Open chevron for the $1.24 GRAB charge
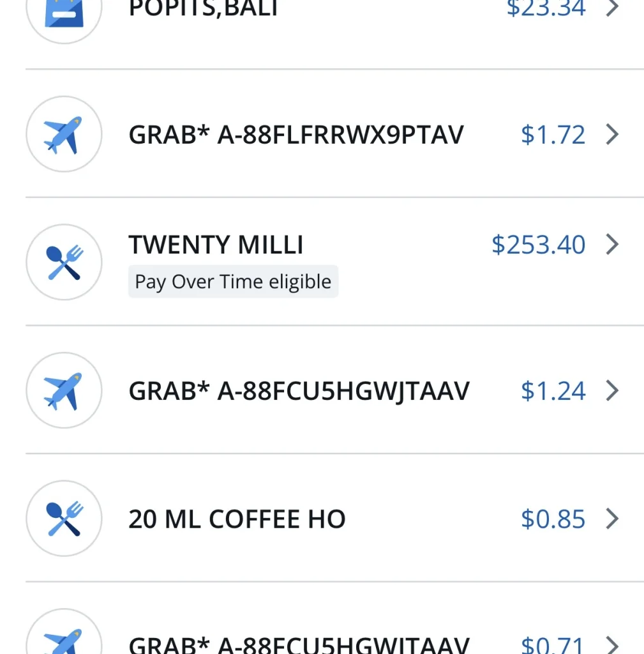 612,390
